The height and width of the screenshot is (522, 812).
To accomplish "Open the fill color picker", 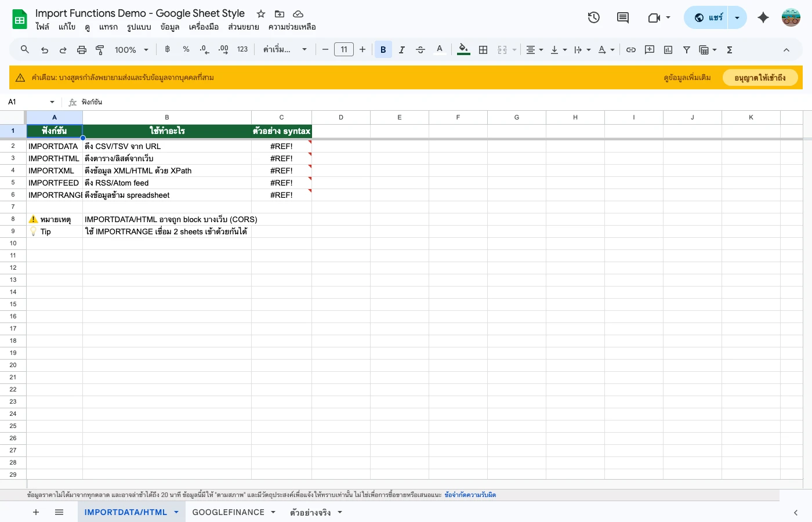I will click(x=463, y=49).
